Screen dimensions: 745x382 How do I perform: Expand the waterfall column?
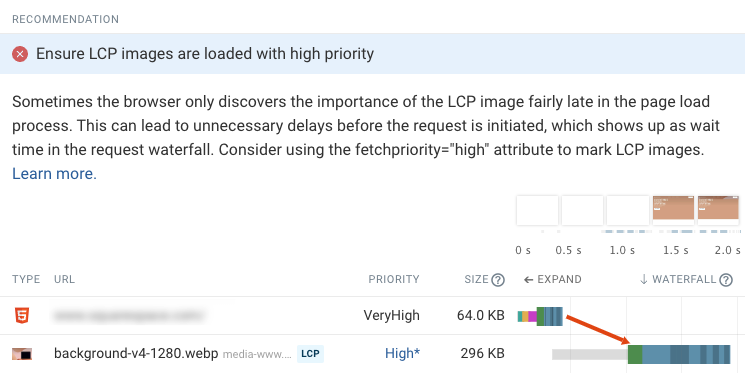[x=552, y=279]
